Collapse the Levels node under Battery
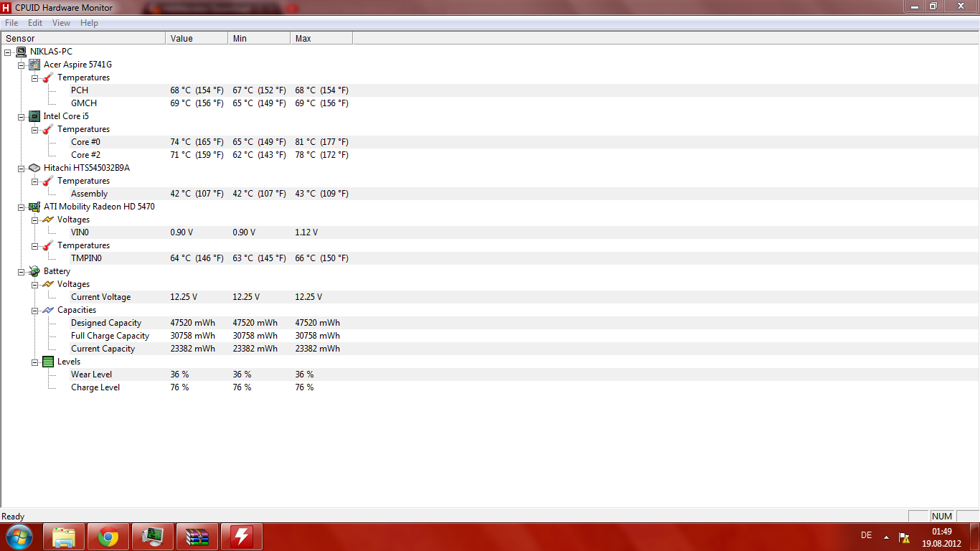This screenshot has height=551, width=980. click(x=35, y=362)
